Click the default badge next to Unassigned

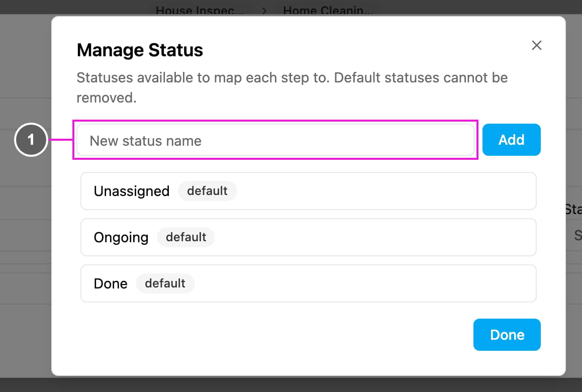click(207, 191)
